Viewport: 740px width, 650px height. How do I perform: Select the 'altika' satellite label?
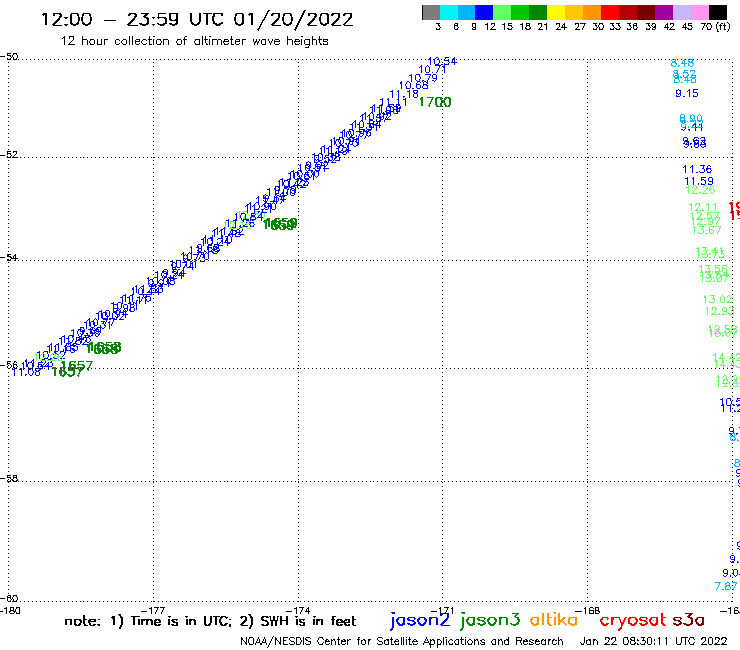tap(554, 619)
